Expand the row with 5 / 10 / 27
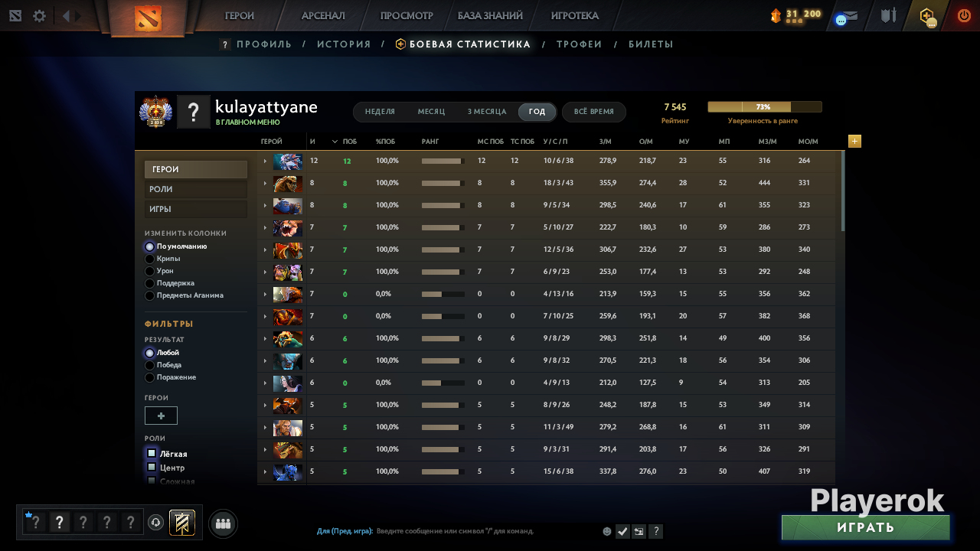 265,228
